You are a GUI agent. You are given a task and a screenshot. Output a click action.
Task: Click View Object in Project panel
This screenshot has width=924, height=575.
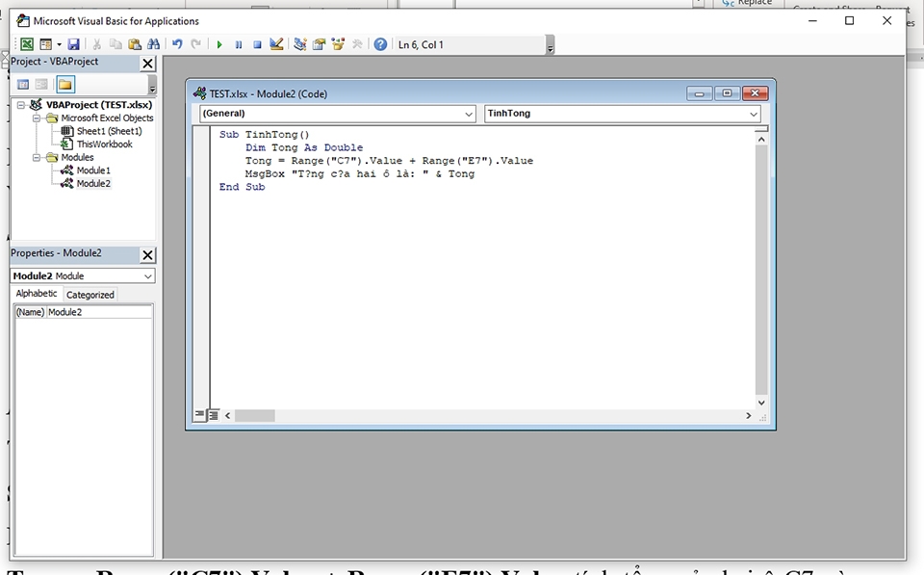click(x=41, y=85)
